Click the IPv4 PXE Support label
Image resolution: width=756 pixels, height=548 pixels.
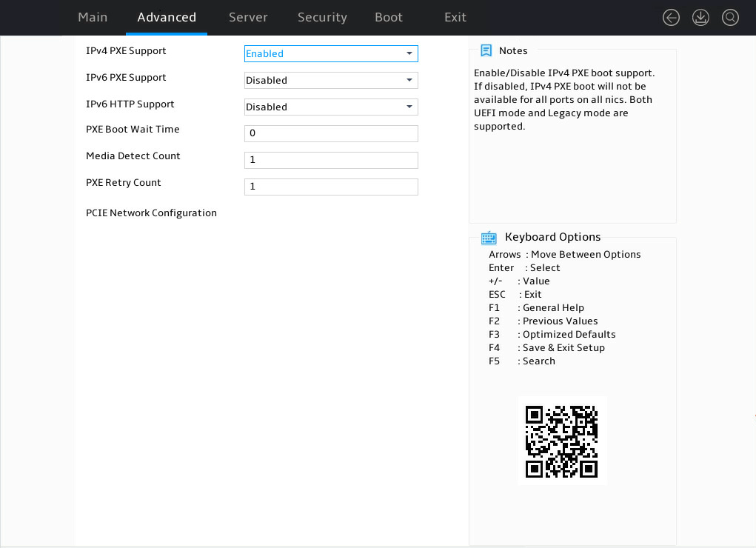point(126,50)
